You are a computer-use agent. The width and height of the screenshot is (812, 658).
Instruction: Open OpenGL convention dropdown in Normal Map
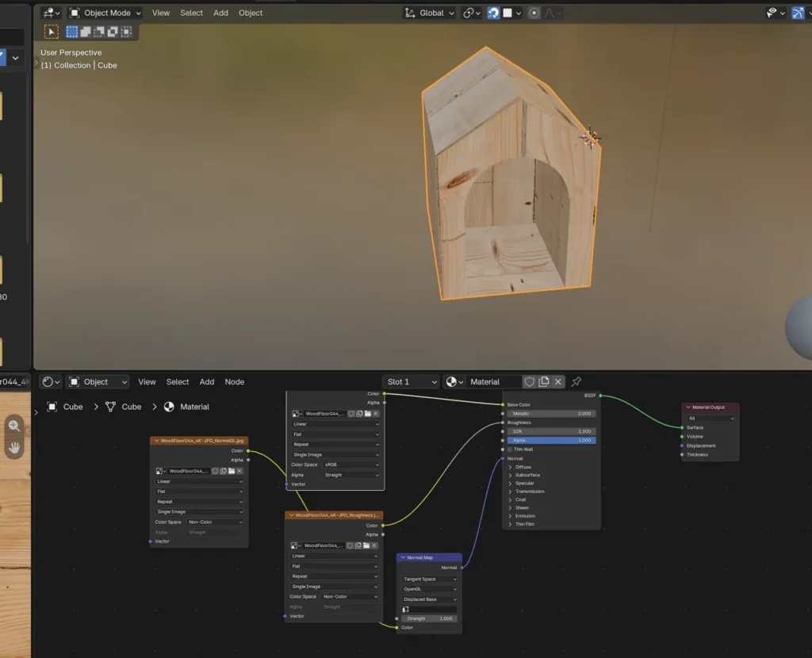[429, 589]
